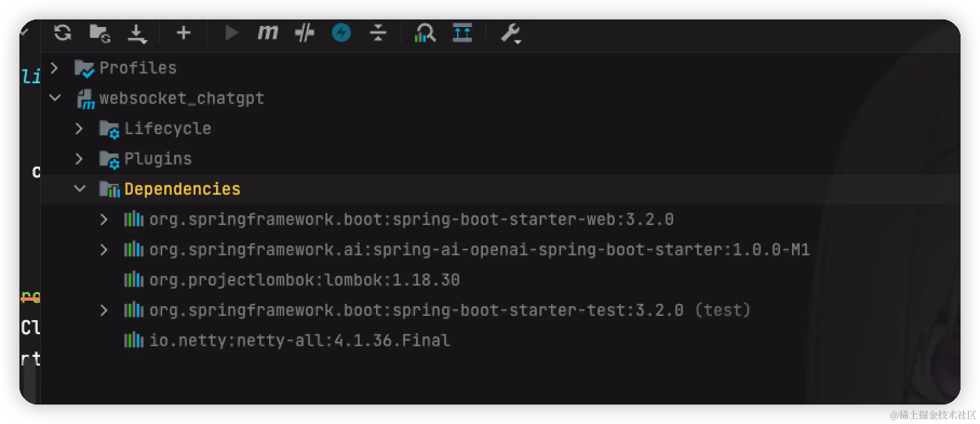Image resolution: width=980 pixels, height=424 pixels.
Task: Expand the Profiles node
Action: [54, 68]
